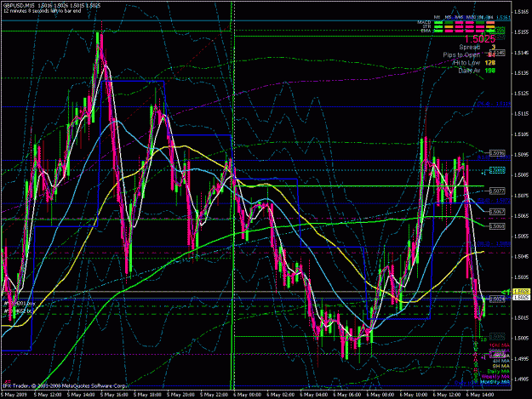532x399 pixels.
Task: Click the '6 May 14:00' time axis label
Action: pos(480,395)
